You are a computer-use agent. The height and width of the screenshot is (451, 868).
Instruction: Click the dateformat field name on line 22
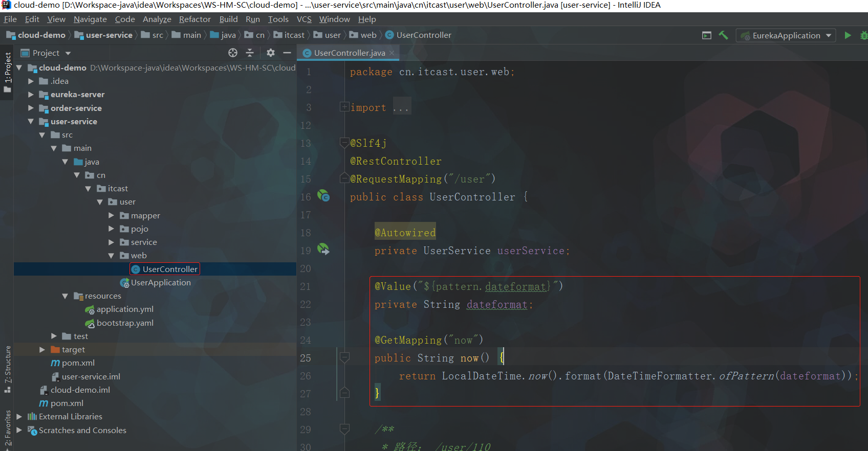pyautogui.click(x=497, y=304)
